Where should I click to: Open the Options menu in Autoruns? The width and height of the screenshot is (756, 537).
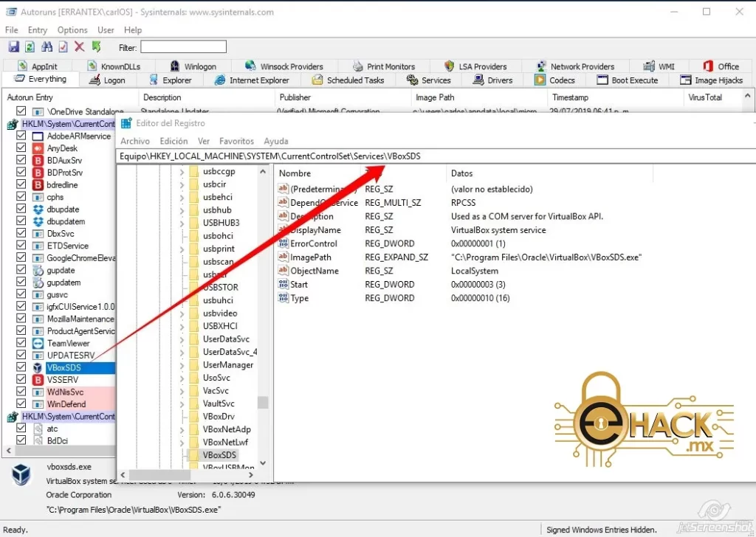72,30
